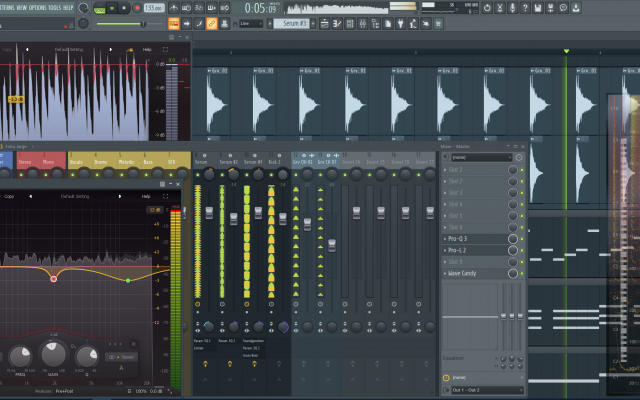Toggle Slot 9 enable LED in mixer

coord(522,262)
